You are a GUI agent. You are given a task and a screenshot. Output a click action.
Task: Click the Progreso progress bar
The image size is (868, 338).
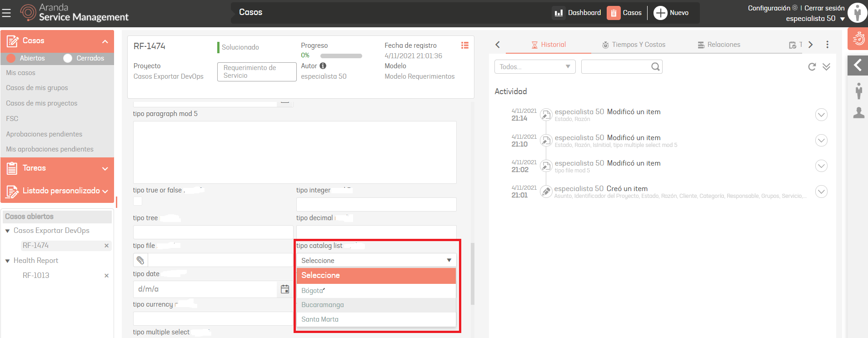341,56
